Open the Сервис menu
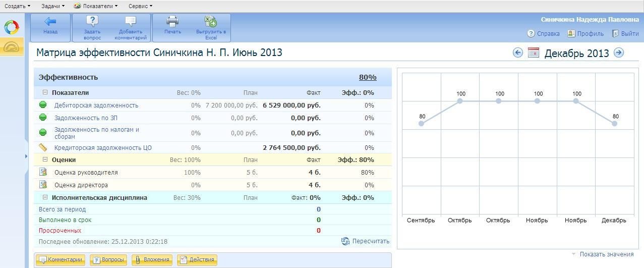This screenshot has height=268, width=644. click(140, 6)
